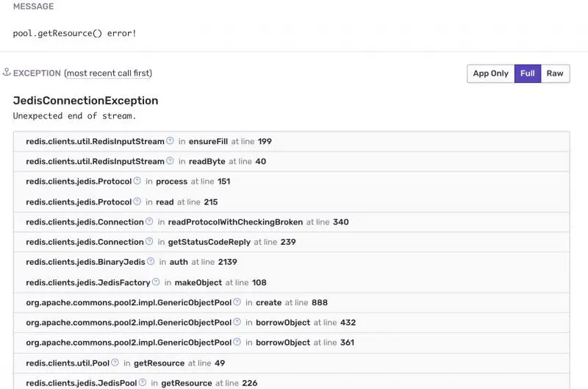This screenshot has height=389, width=588.
Task: Click the JedisConnectionException title
Action: pos(85,101)
